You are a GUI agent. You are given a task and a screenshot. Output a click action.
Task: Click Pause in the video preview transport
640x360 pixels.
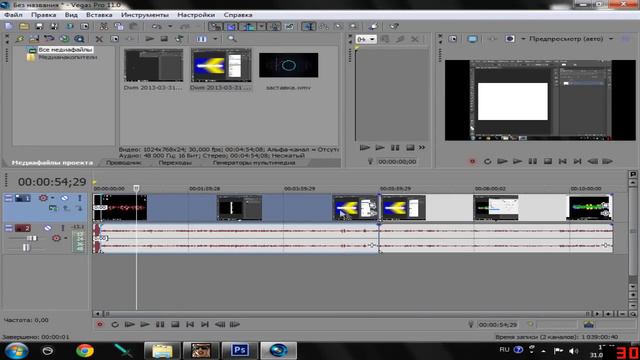tap(533, 162)
